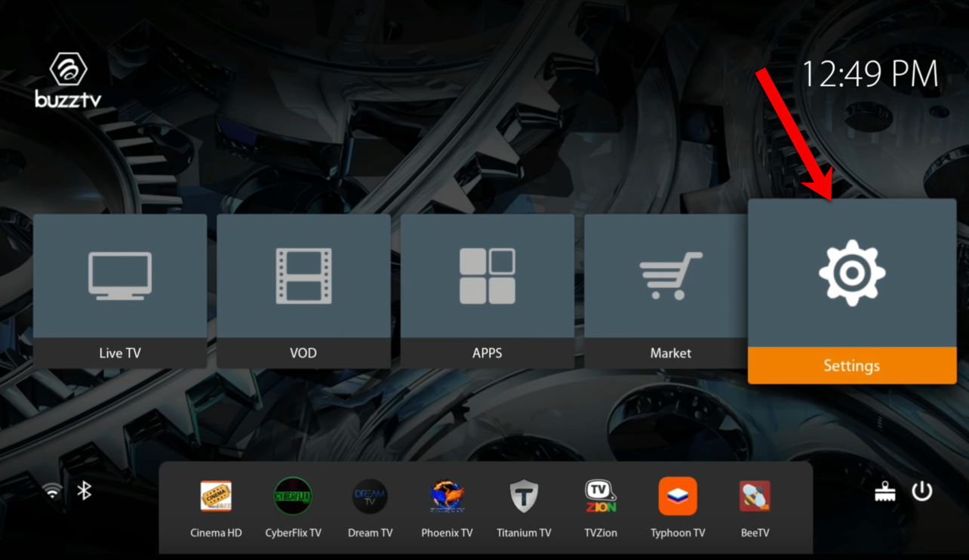Viewport: 969px width, 560px height.
Task: Open the Typhoon TV application
Action: pyautogui.click(x=677, y=497)
